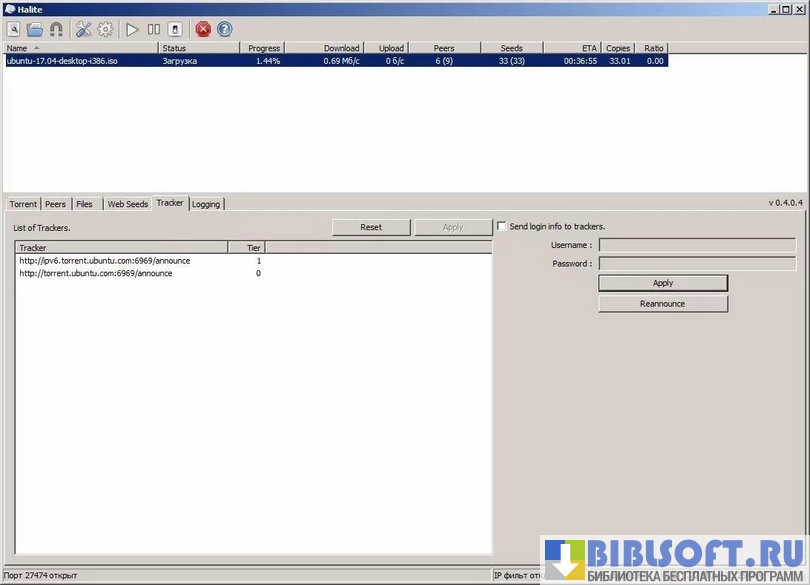
Task: Sort tracker list by Tier column
Action: (246, 247)
